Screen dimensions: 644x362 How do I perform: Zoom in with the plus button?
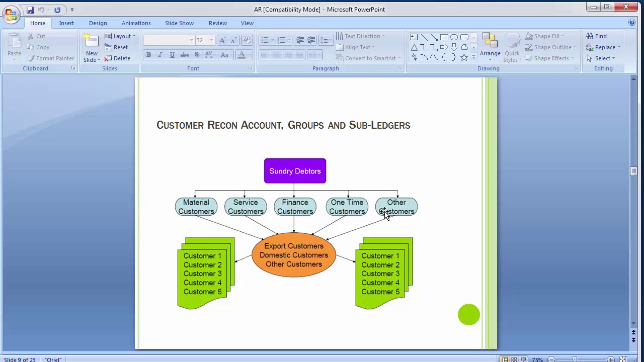click(x=610, y=359)
